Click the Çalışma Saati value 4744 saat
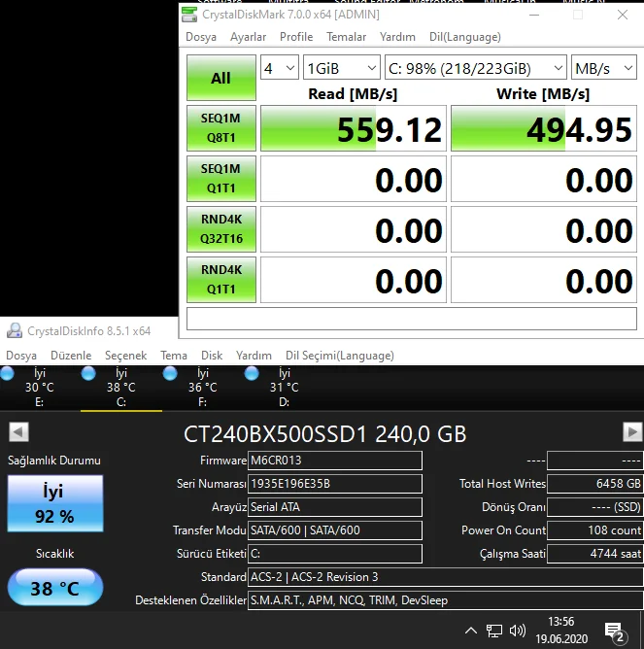644x649 pixels. pos(595,554)
